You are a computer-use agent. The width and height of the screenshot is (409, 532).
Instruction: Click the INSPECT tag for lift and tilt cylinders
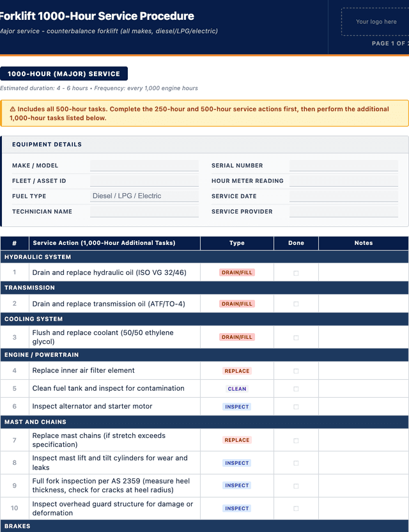pos(237,463)
